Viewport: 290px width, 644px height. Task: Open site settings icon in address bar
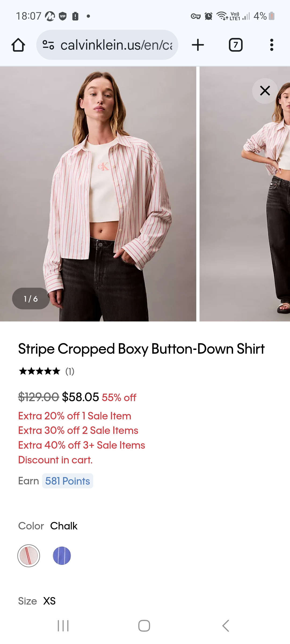[x=48, y=45]
